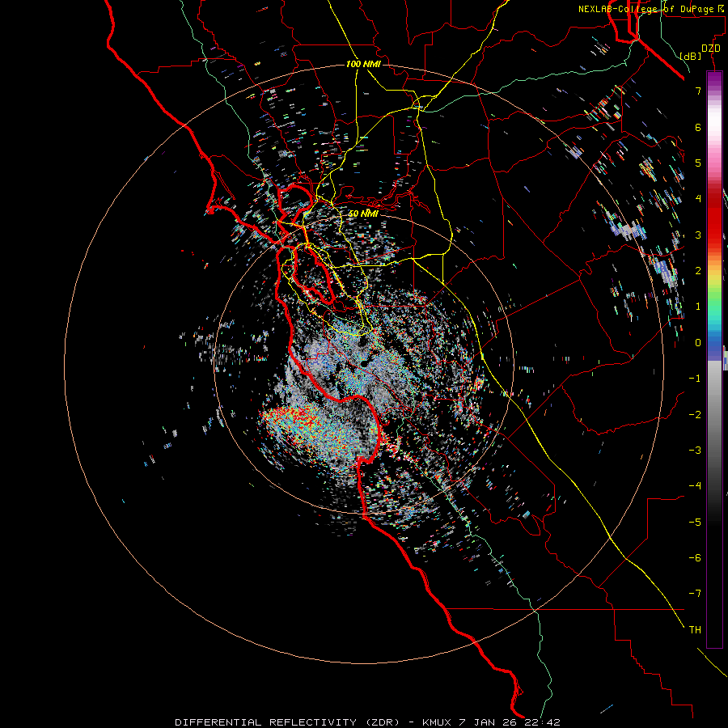Select the 7 value on color scale
This screenshot has width=728, height=728.
(698, 91)
